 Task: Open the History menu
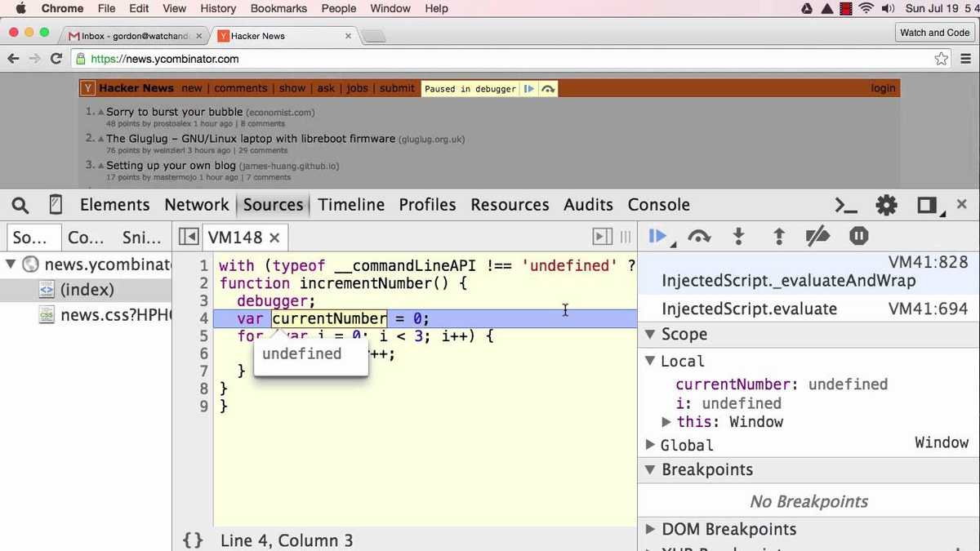217,8
